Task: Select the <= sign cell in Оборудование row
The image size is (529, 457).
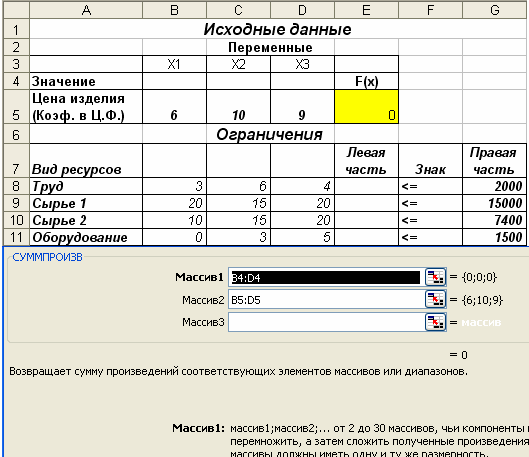Action: [430, 237]
